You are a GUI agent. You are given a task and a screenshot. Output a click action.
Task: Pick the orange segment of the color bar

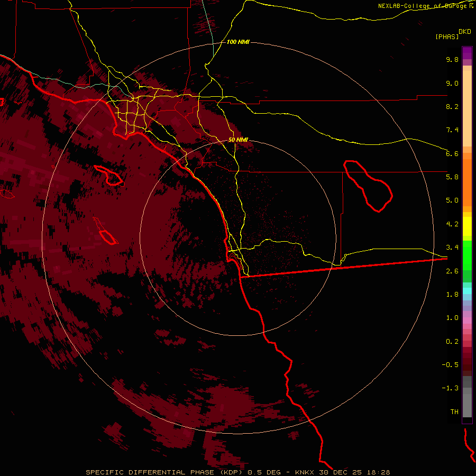point(467,183)
